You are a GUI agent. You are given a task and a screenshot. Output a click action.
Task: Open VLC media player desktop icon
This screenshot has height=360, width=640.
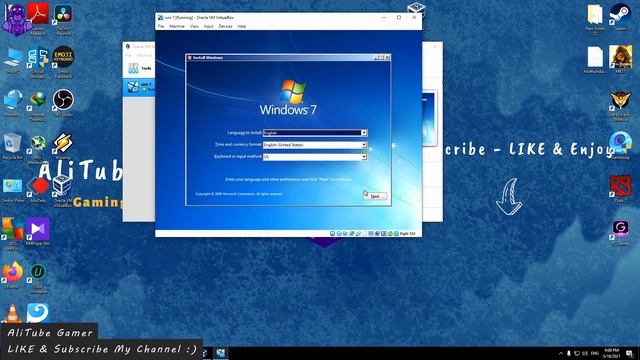pyautogui.click(x=13, y=313)
